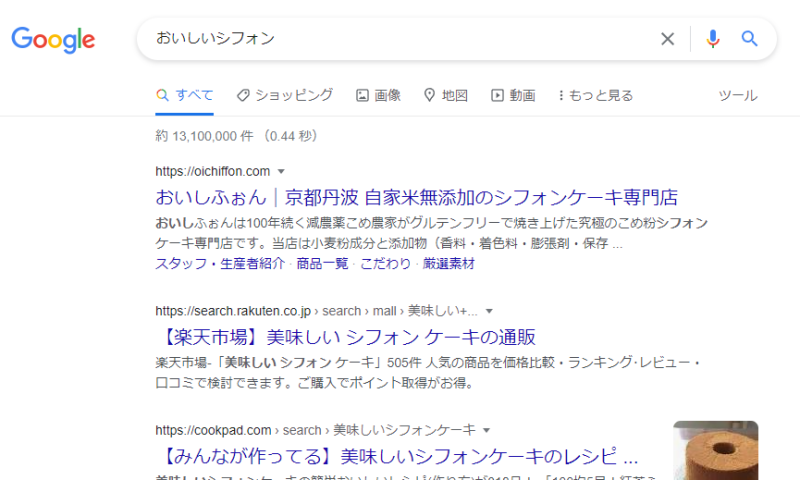This screenshot has height=480, width=800.
Task: Expand dropdown arrow next to oichiffon.com URL
Action: click(x=281, y=171)
